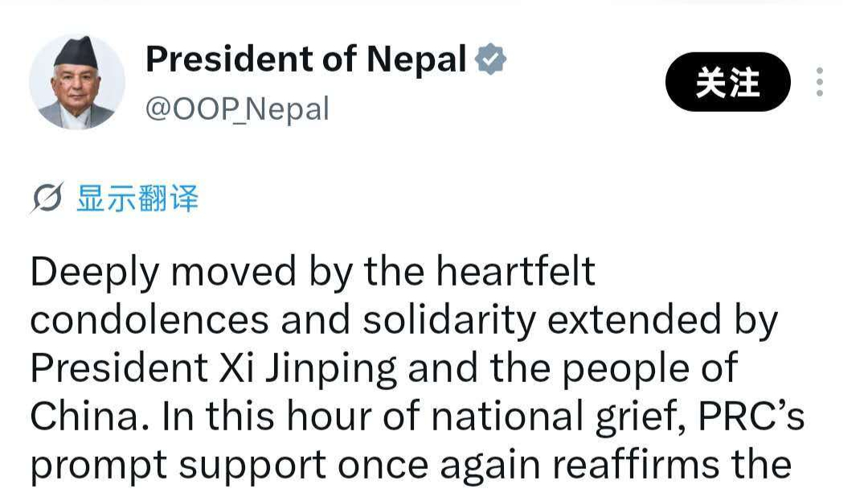The height and width of the screenshot is (489, 868).
Task: Click the gray verified checkmark badge
Action: click(x=490, y=60)
